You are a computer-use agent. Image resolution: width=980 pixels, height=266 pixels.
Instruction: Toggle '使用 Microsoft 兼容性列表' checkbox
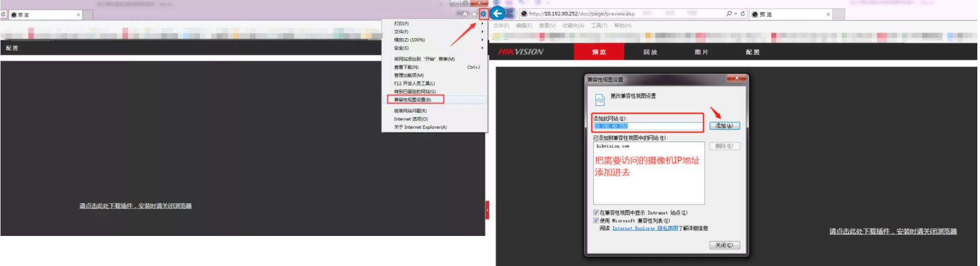(596, 220)
